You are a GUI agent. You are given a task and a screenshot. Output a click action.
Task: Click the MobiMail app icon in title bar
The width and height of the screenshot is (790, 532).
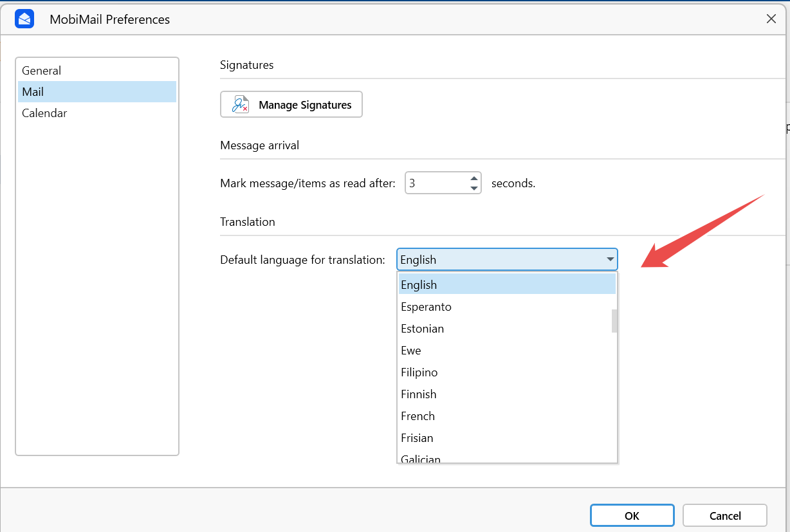point(24,19)
